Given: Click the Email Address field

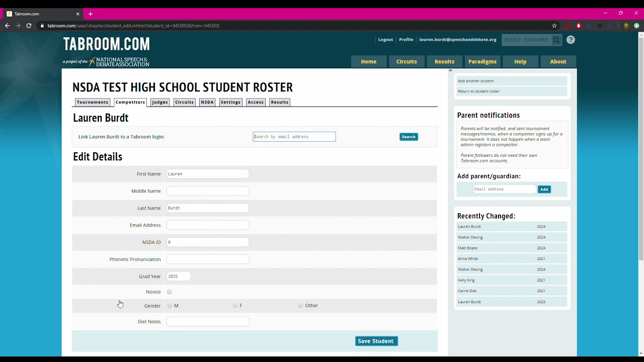Looking at the screenshot, I should click(208, 225).
